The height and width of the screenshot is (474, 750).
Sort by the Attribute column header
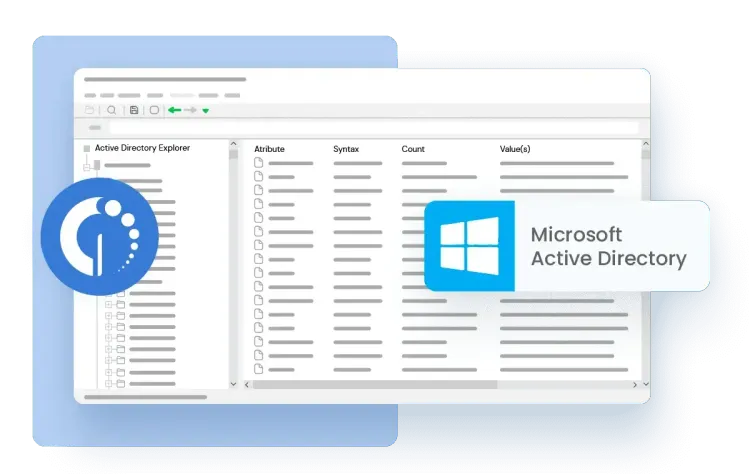[x=271, y=149]
